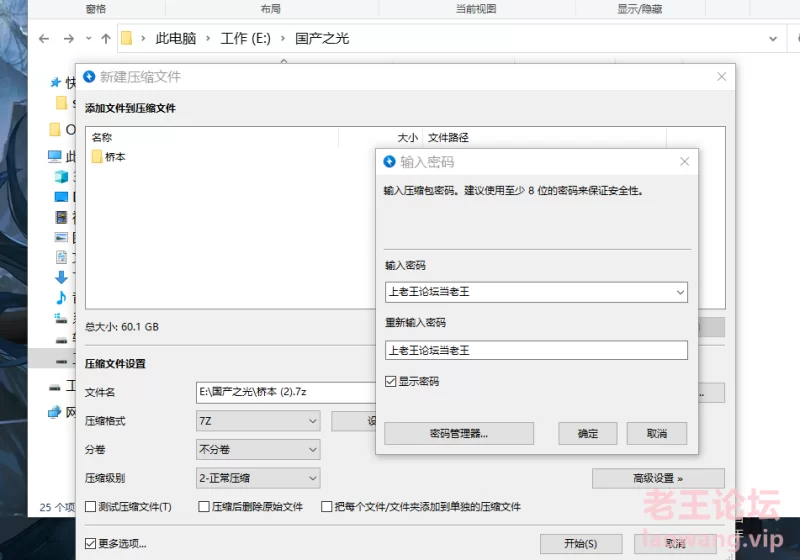Select the 桥本 folder in file list

(x=109, y=157)
